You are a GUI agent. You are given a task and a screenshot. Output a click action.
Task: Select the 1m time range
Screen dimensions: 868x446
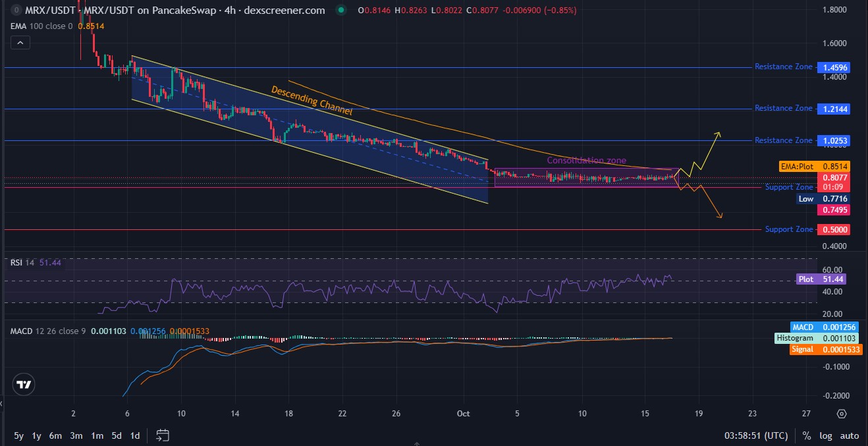[x=97, y=435]
